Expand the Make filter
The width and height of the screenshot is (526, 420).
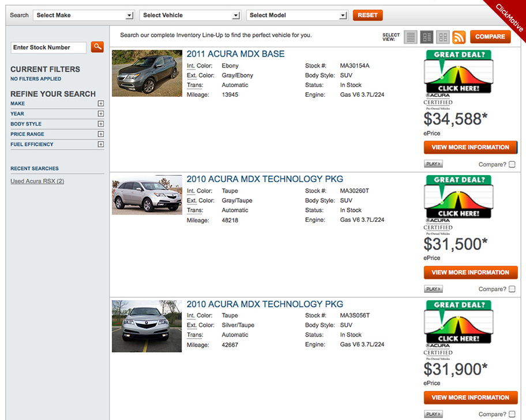click(x=100, y=104)
